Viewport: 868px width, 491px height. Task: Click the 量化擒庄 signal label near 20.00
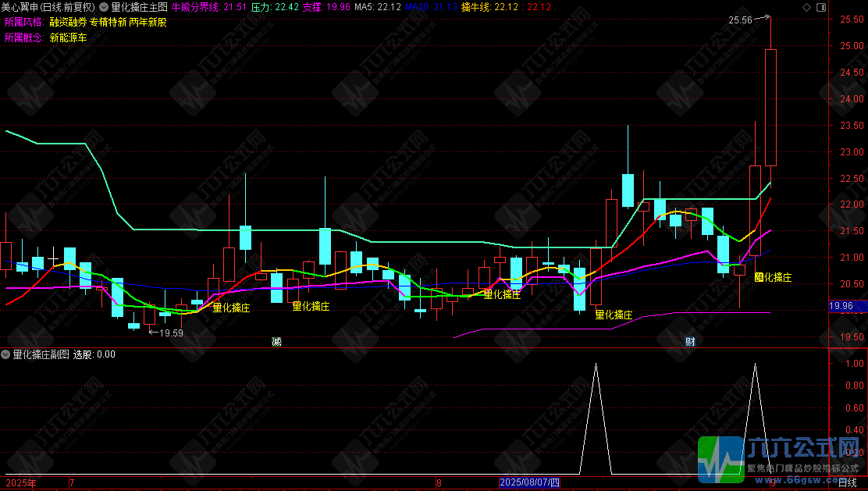point(614,315)
